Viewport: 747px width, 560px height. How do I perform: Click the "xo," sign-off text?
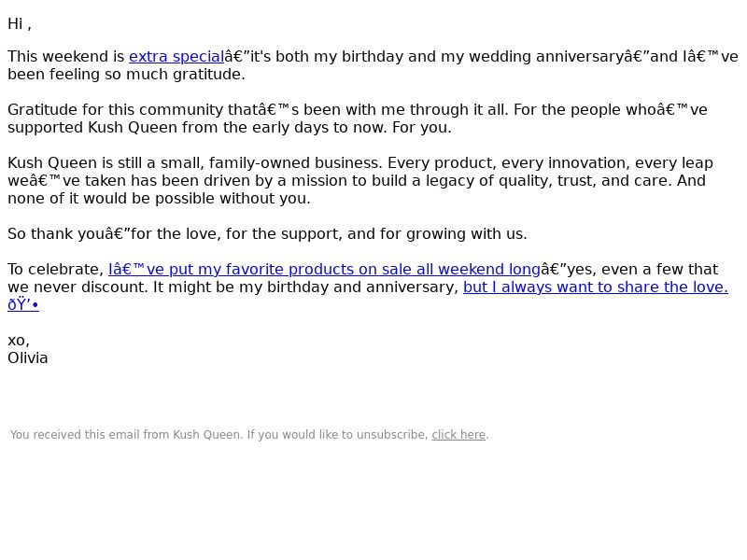pos(19,341)
